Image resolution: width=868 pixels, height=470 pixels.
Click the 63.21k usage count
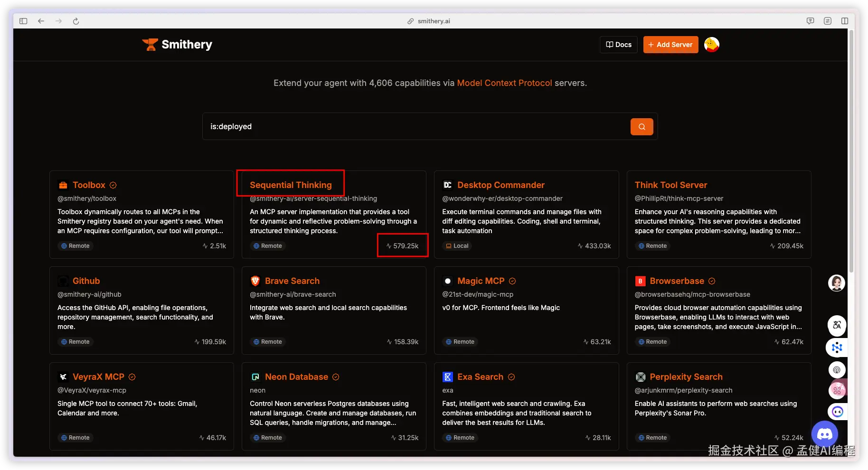point(597,342)
